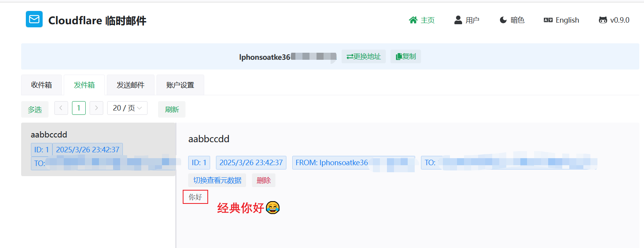Delete the mail using the red 删除 button
644x248 pixels.
click(264, 180)
